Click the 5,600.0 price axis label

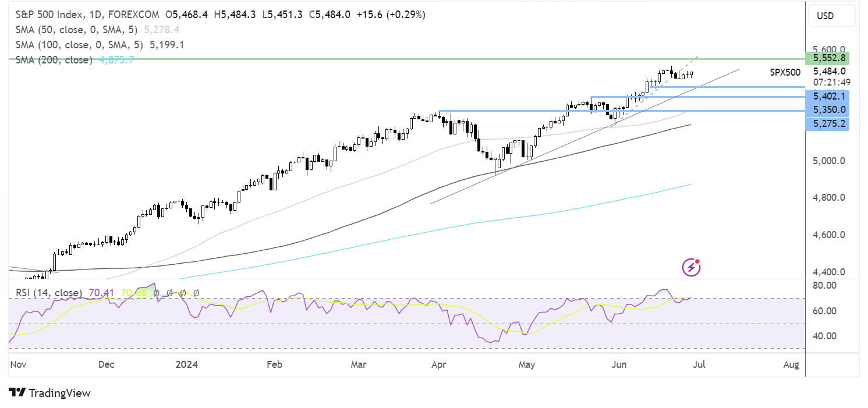click(828, 50)
